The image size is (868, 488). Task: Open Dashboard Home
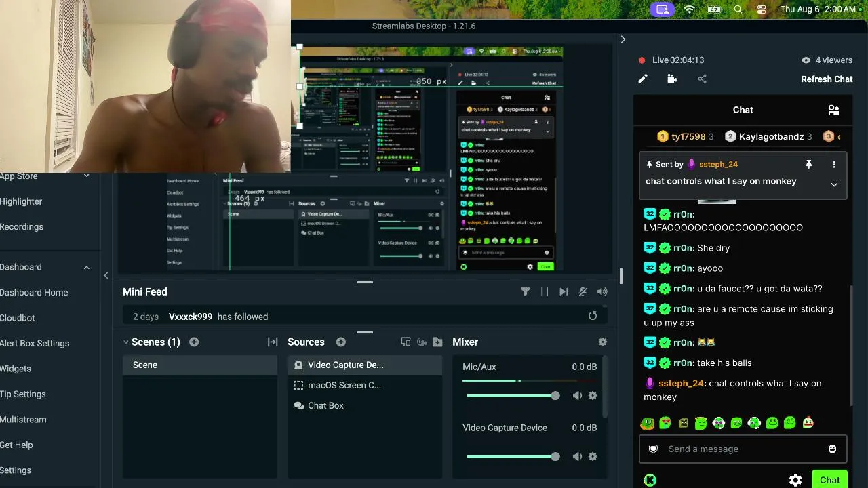(x=34, y=292)
